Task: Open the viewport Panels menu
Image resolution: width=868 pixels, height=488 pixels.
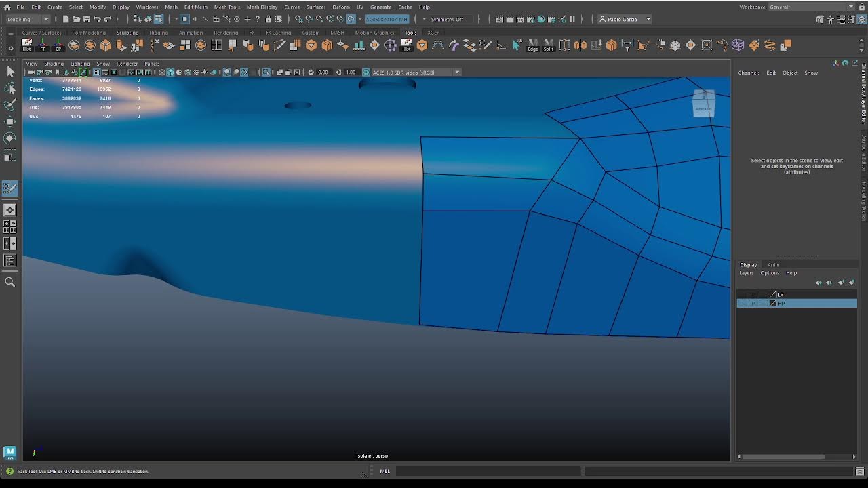Action: click(152, 64)
